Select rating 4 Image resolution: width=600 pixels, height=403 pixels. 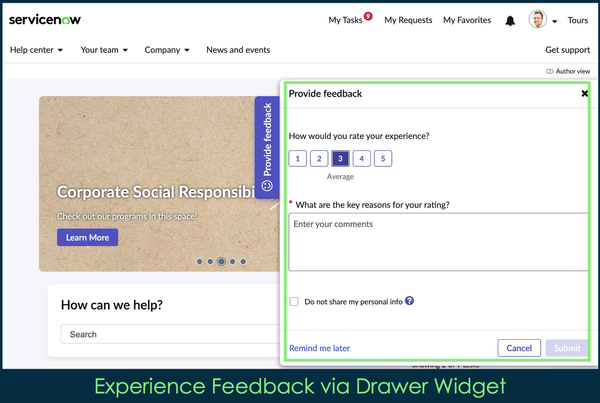pos(362,158)
